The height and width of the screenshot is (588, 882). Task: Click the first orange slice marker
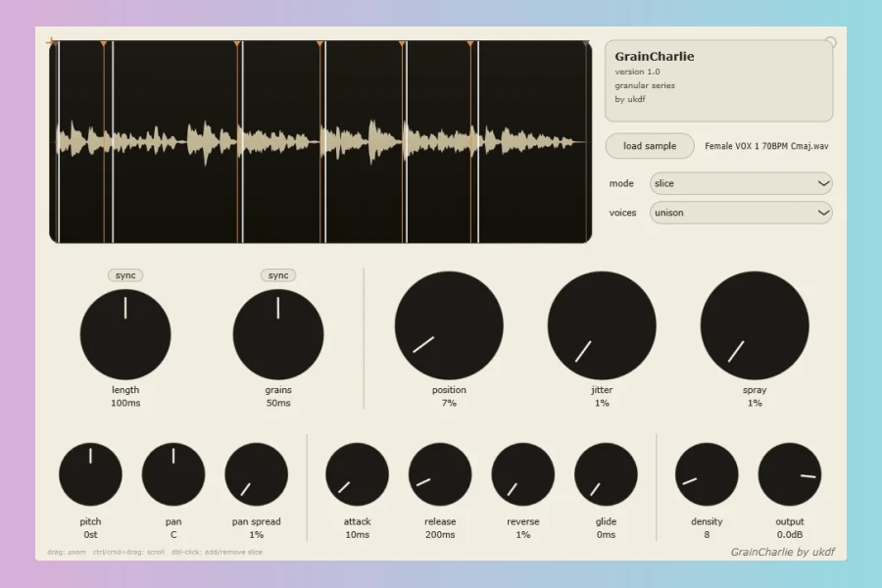point(104,44)
